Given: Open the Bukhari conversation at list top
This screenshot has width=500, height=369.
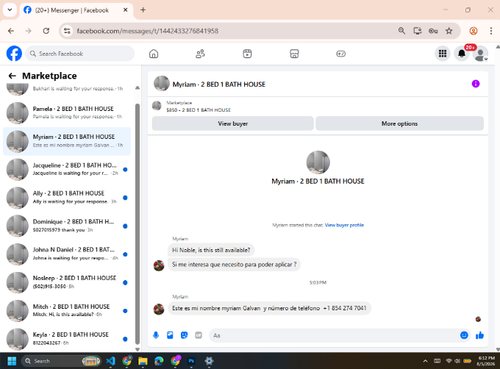Looking at the screenshot, I should [67, 89].
